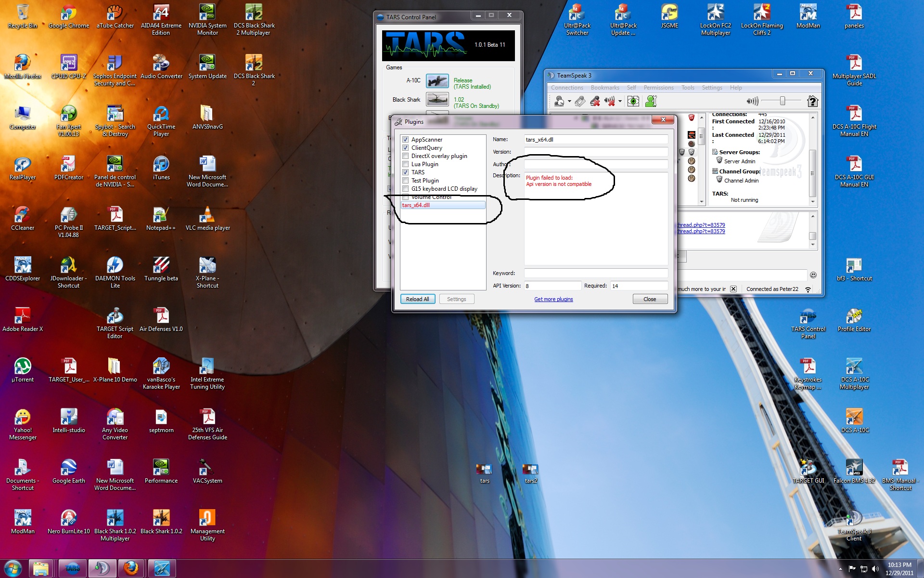
Task: Click the away status icon in TeamSpeak toolbar
Action: click(x=559, y=101)
